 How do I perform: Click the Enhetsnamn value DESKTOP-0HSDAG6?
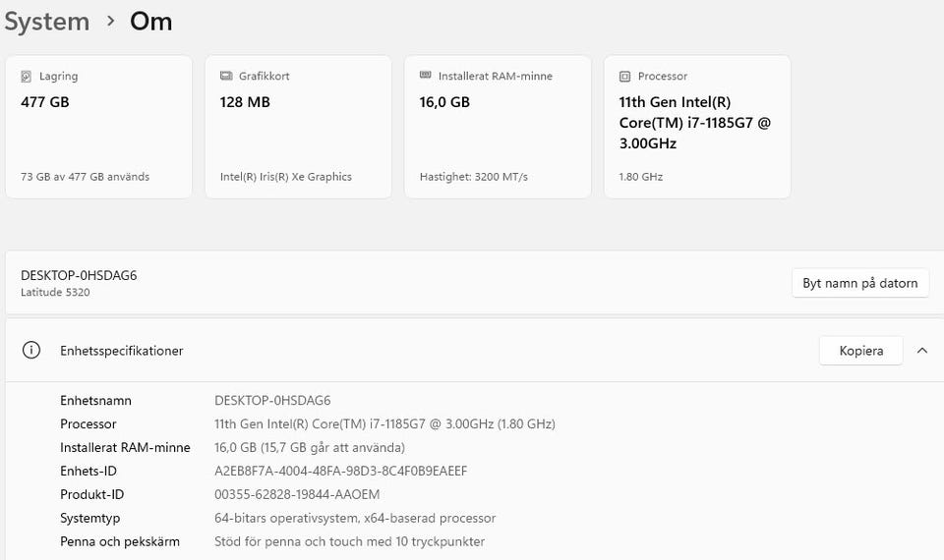272,401
